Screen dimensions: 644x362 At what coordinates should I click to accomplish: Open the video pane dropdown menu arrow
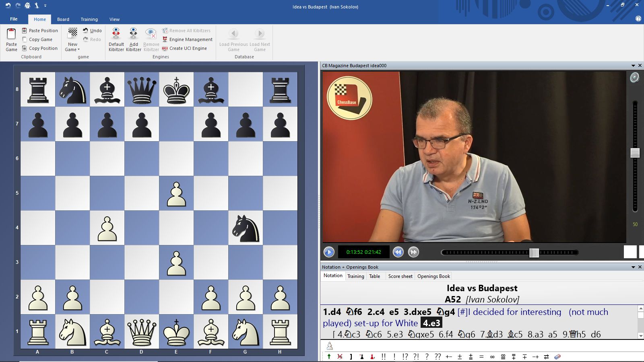633,66
